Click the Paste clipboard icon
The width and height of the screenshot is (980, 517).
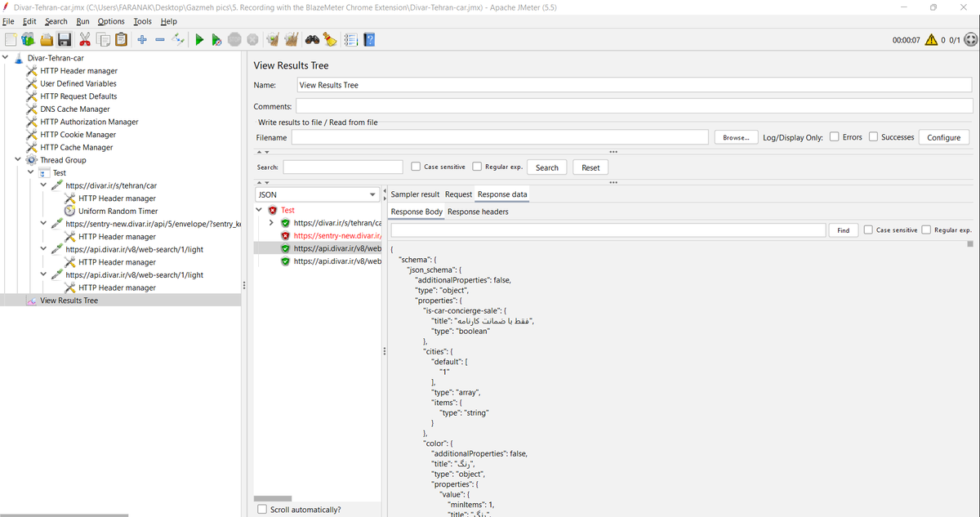(x=122, y=39)
